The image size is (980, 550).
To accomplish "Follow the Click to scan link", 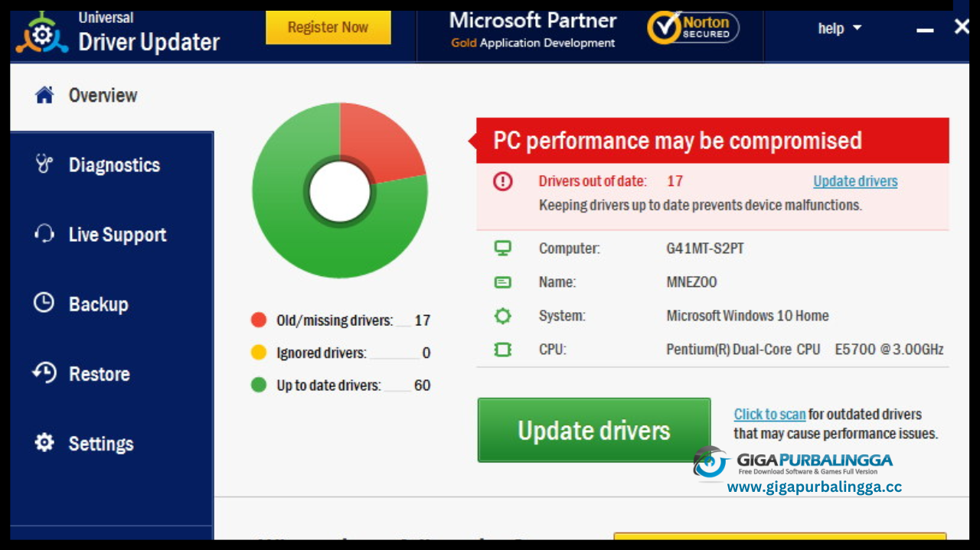I will (x=769, y=415).
